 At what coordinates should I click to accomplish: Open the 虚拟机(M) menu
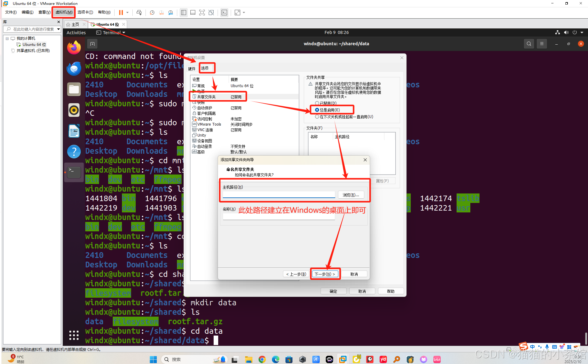(64, 12)
